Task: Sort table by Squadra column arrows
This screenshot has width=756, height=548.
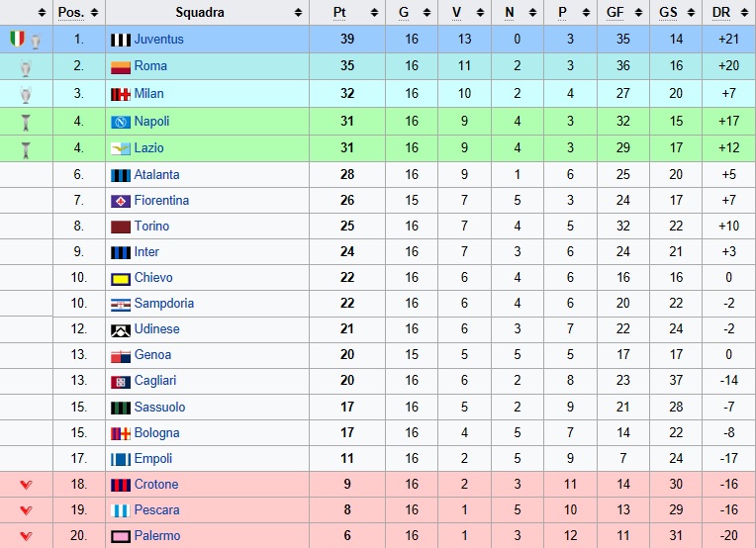Action: [x=299, y=13]
